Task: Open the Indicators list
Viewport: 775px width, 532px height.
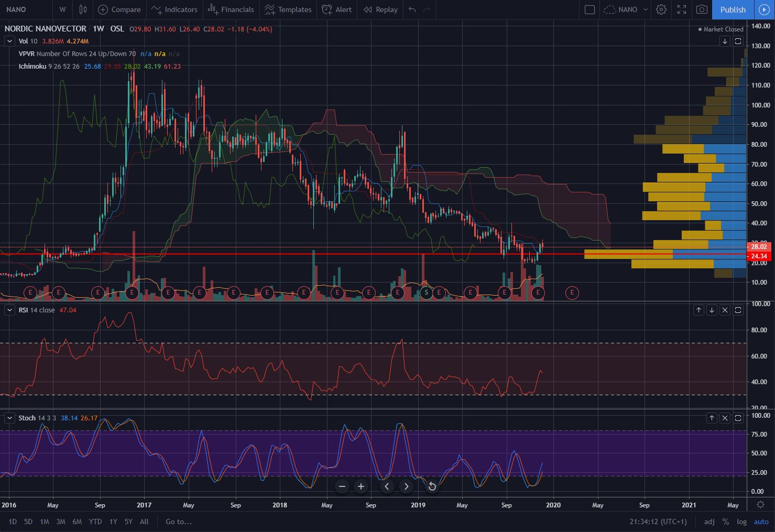Action: 174,9
